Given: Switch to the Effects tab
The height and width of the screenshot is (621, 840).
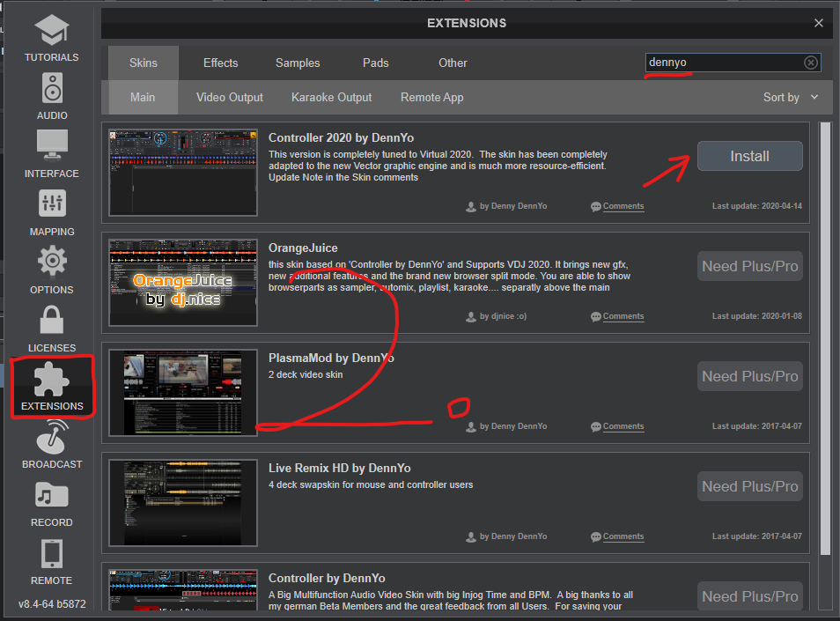Looking at the screenshot, I should [x=220, y=63].
